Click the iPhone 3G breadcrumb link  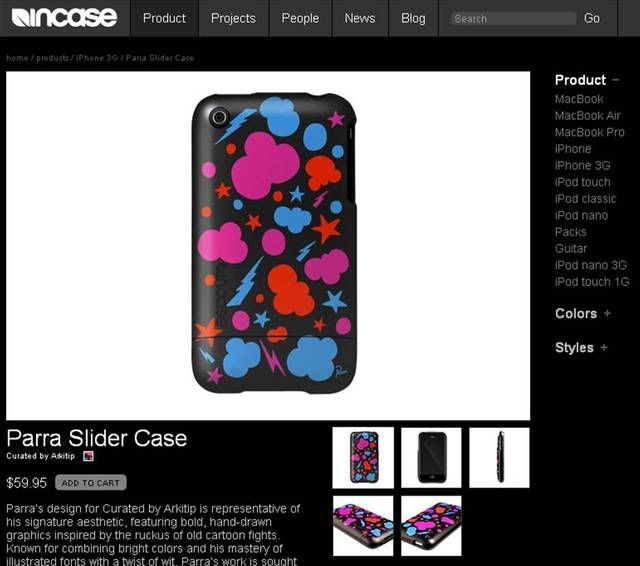tap(97, 58)
